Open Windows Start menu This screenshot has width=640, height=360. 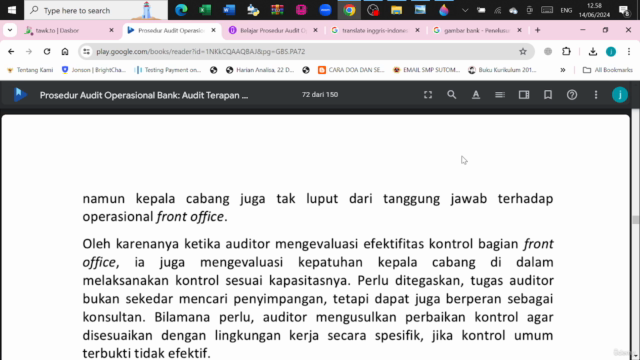coord(11,10)
